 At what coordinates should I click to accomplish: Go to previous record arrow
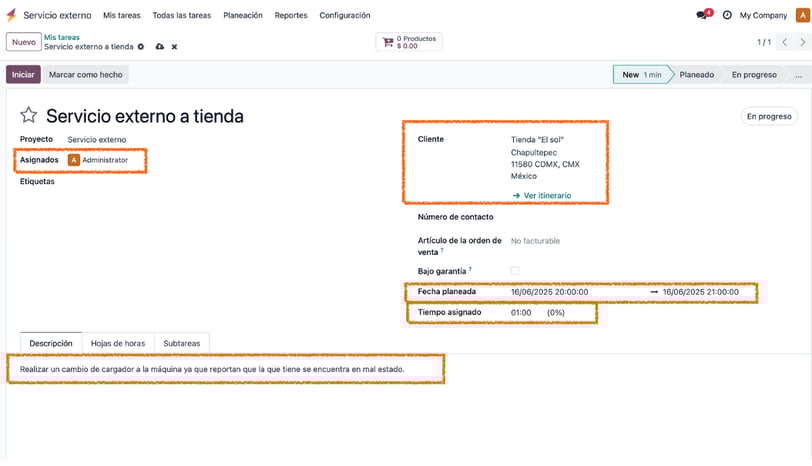pyautogui.click(x=785, y=42)
